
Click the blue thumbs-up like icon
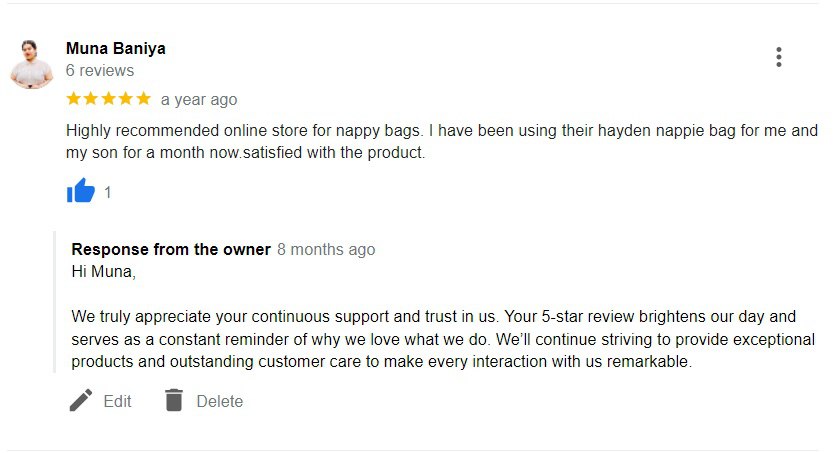pos(80,191)
